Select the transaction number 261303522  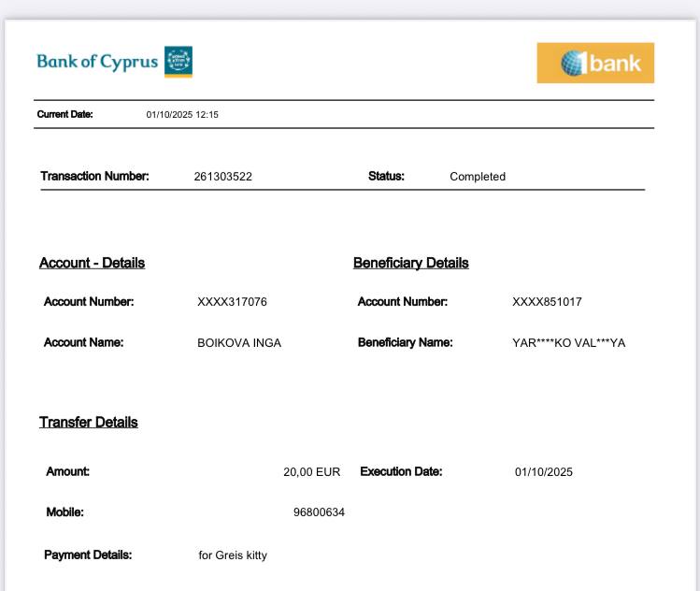pos(222,177)
